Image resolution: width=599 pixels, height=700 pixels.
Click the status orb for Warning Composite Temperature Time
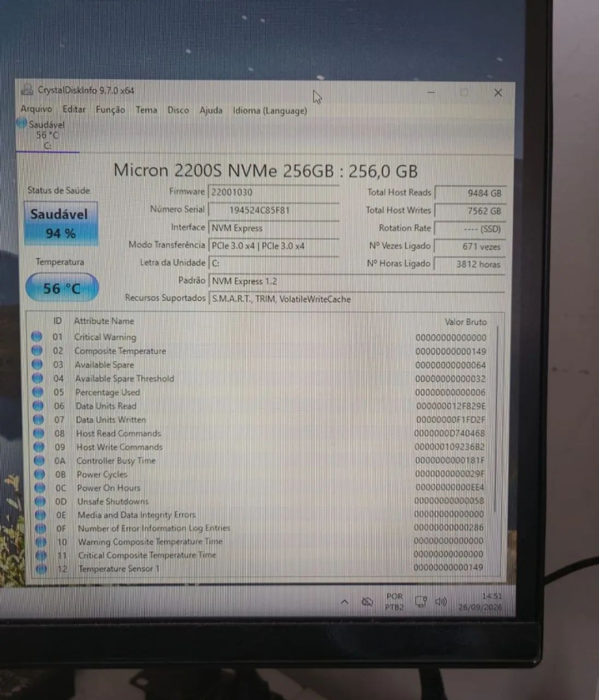pyautogui.click(x=40, y=542)
